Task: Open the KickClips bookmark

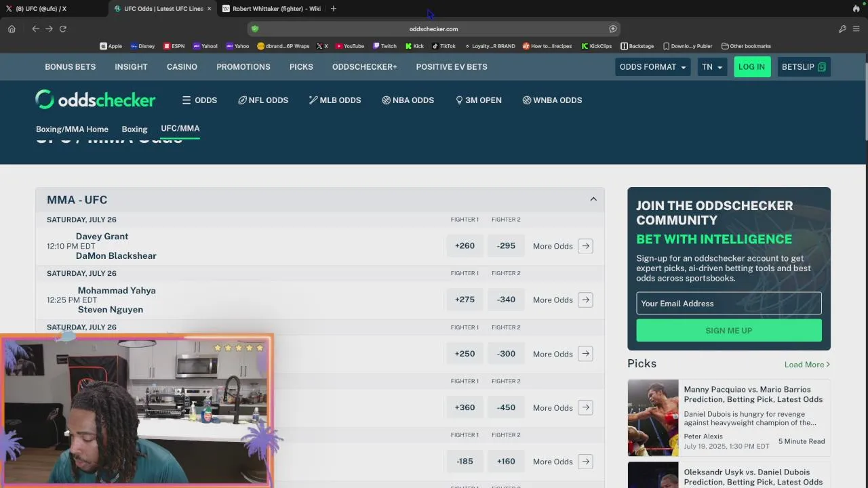Action: pos(597,46)
